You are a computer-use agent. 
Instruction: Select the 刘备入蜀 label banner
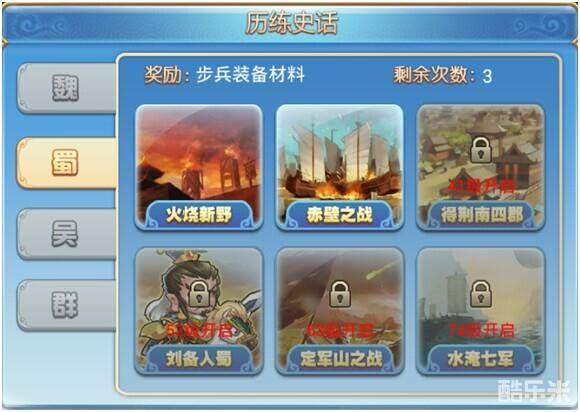tap(199, 359)
